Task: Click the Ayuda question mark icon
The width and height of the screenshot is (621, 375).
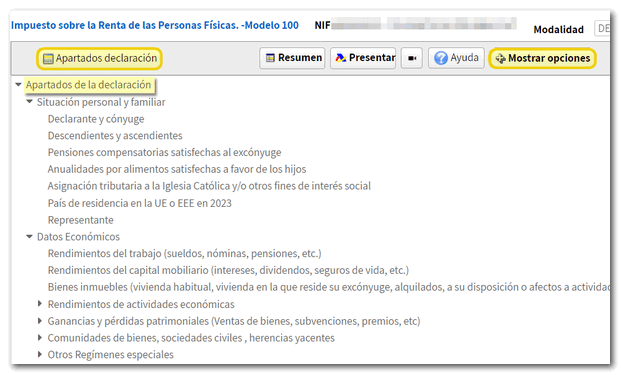Action: (x=441, y=58)
